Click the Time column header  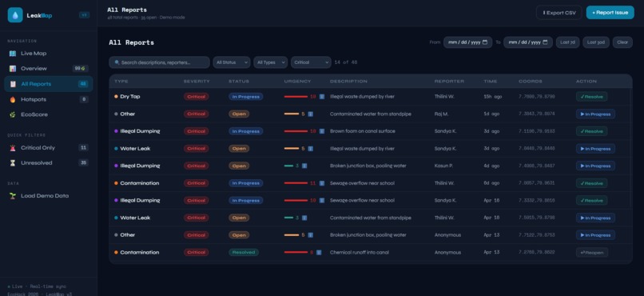click(x=491, y=82)
